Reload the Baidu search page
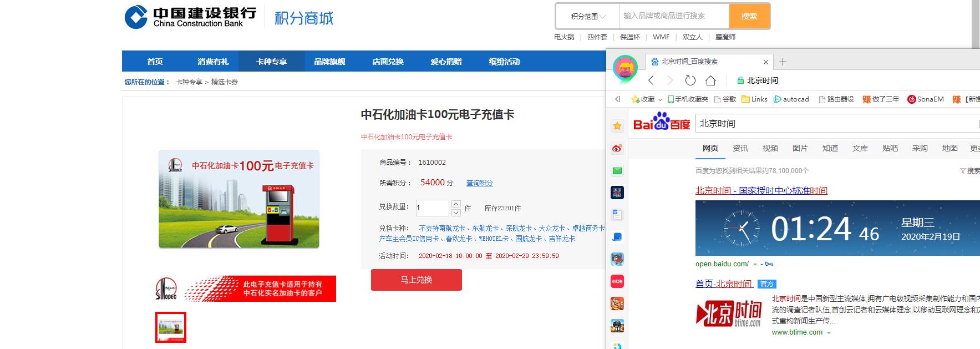Viewport: 980px width, 349px height. 690,80
